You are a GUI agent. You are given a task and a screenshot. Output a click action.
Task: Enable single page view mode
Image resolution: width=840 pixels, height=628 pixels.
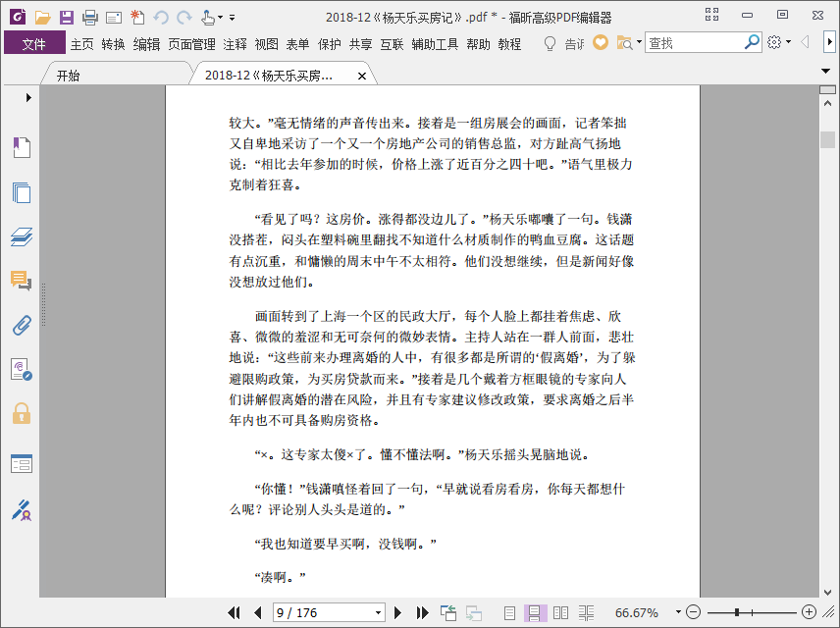click(x=509, y=612)
